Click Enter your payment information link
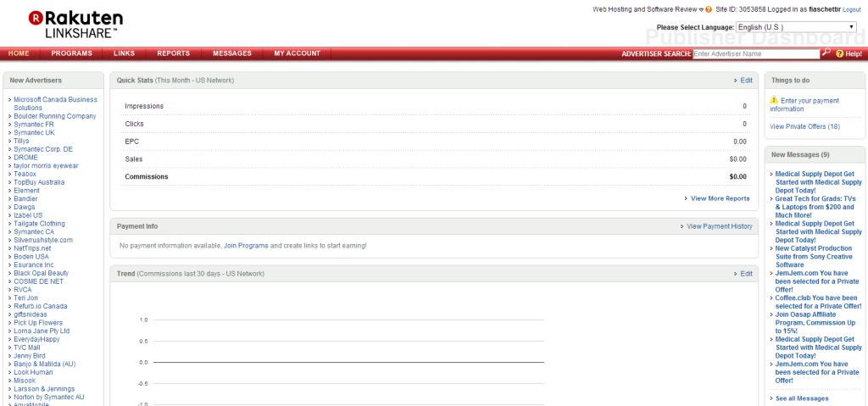The image size is (868, 406). (x=804, y=105)
